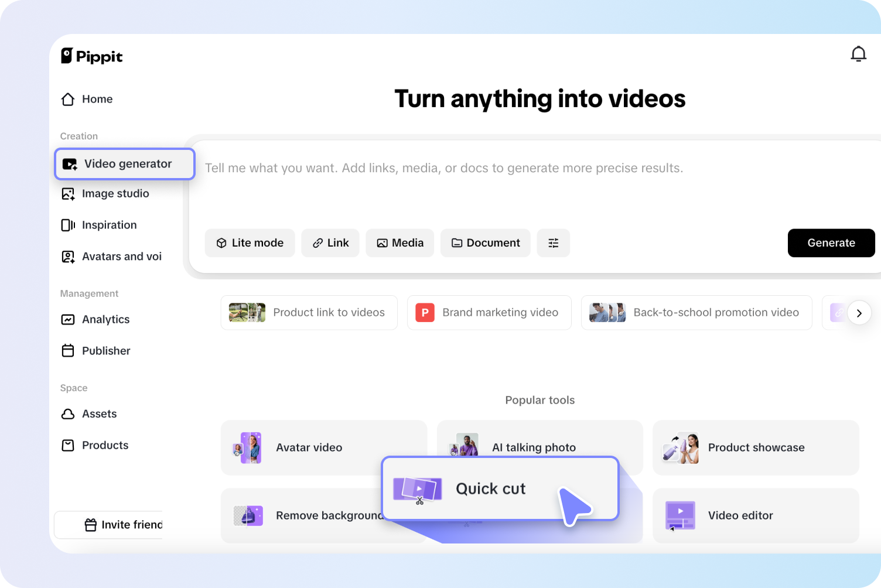Select Video generator in sidebar
Screen dimensions: 881x588
point(125,164)
